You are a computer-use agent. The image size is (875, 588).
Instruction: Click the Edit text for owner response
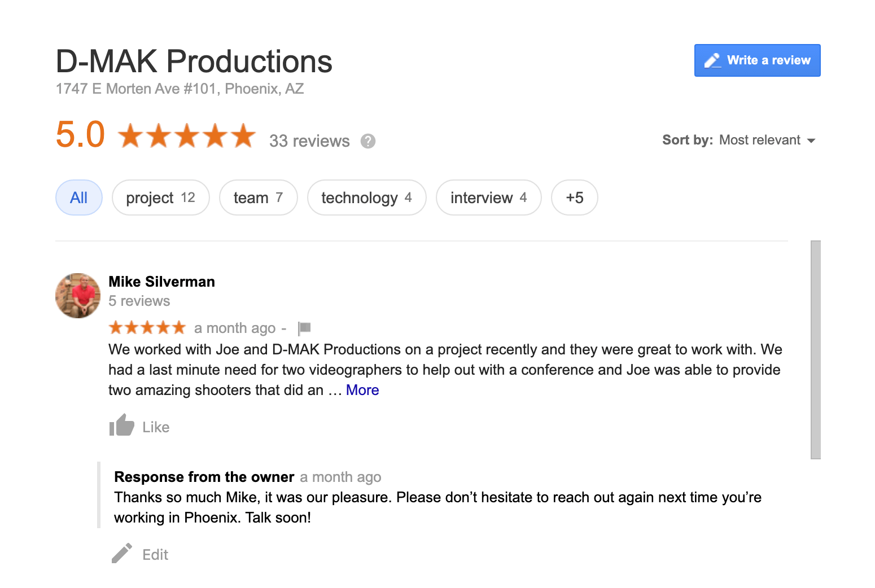155,555
